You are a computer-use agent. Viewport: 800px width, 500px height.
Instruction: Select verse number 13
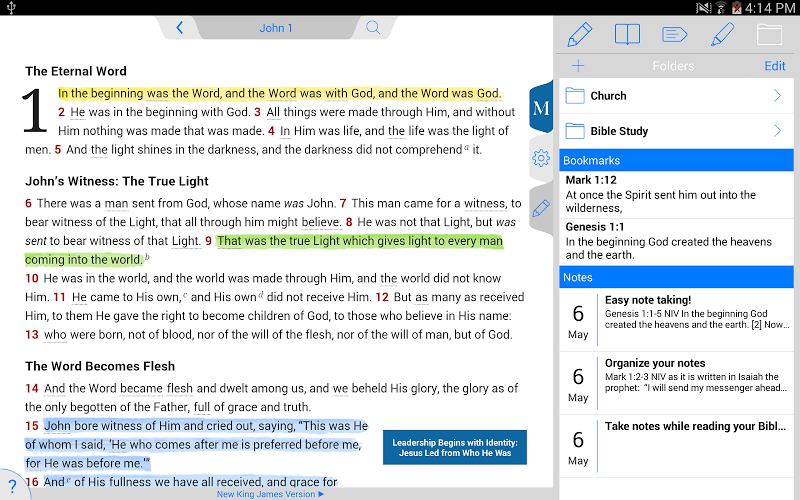point(32,335)
